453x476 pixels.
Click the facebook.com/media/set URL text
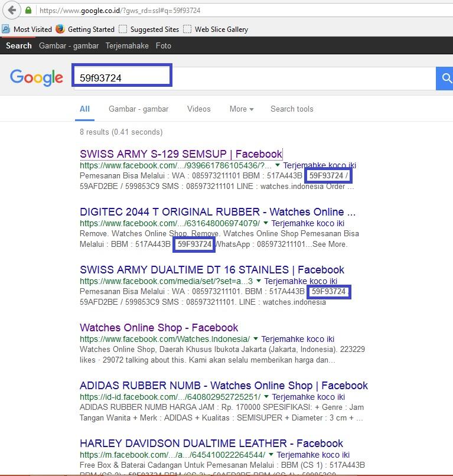166,282
